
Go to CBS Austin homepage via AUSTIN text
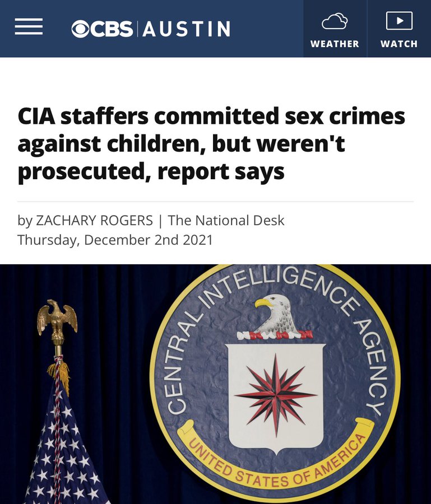point(187,29)
